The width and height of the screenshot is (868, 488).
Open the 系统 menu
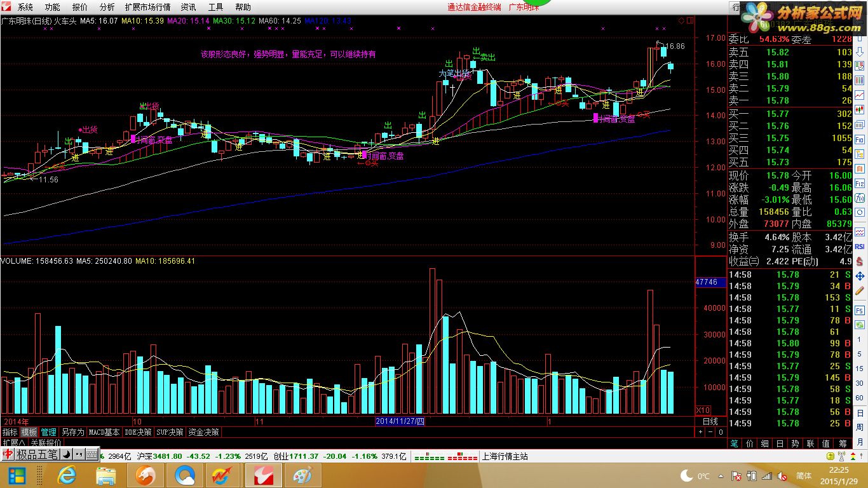[x=25, y=7]
